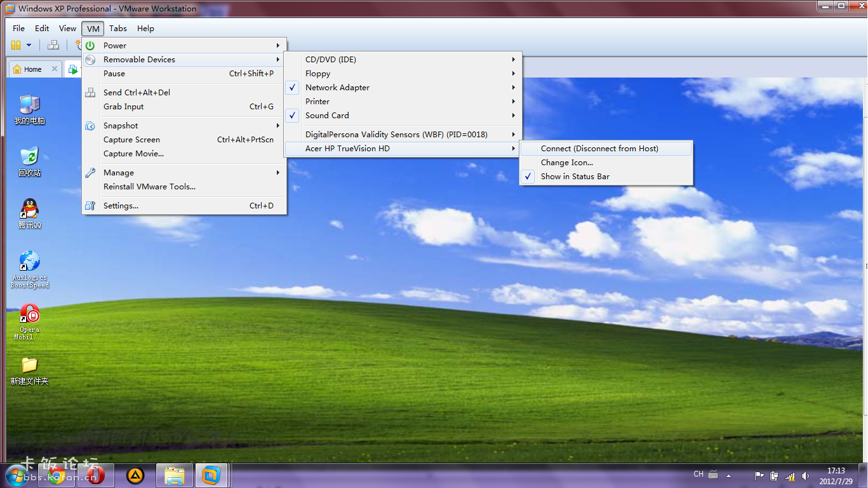Expand DigitalPersona Validity Sensors submenu
868x488 pixels.
(x=403, y=135)
